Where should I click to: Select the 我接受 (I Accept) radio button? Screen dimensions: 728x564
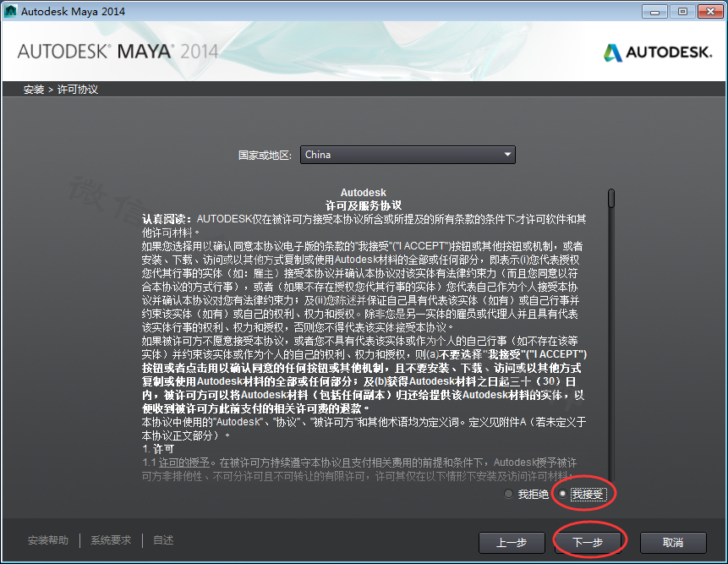pos(563,494)
